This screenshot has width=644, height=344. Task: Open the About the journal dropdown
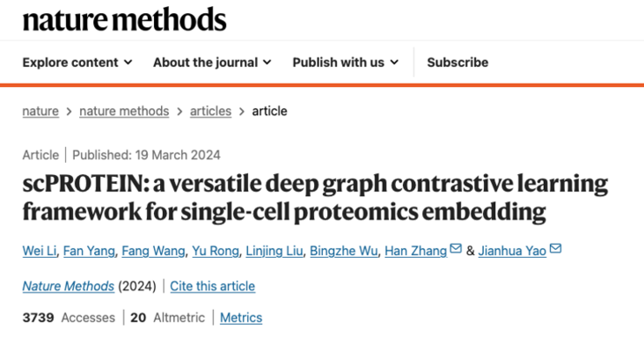pos(212,63)
